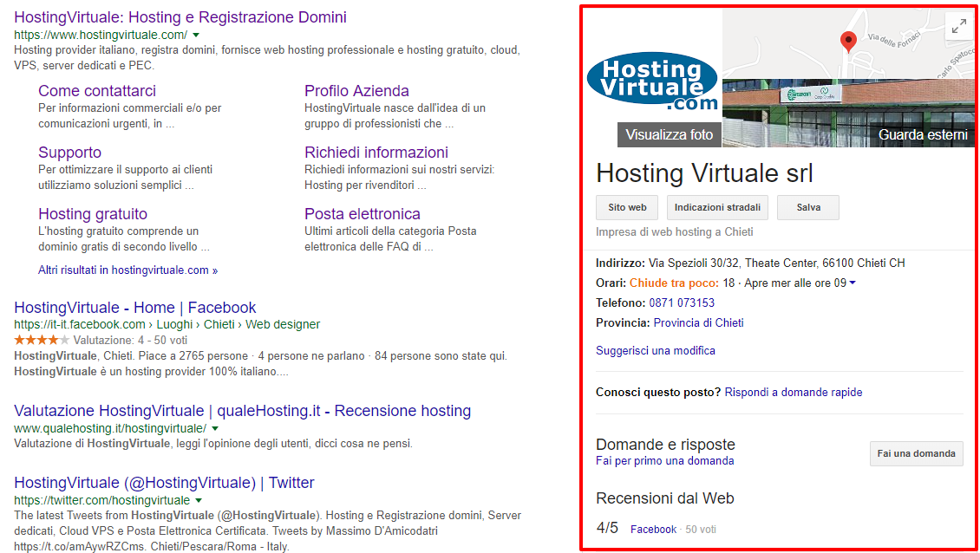Click the 4/5 rating score

(x=607, y=528)
